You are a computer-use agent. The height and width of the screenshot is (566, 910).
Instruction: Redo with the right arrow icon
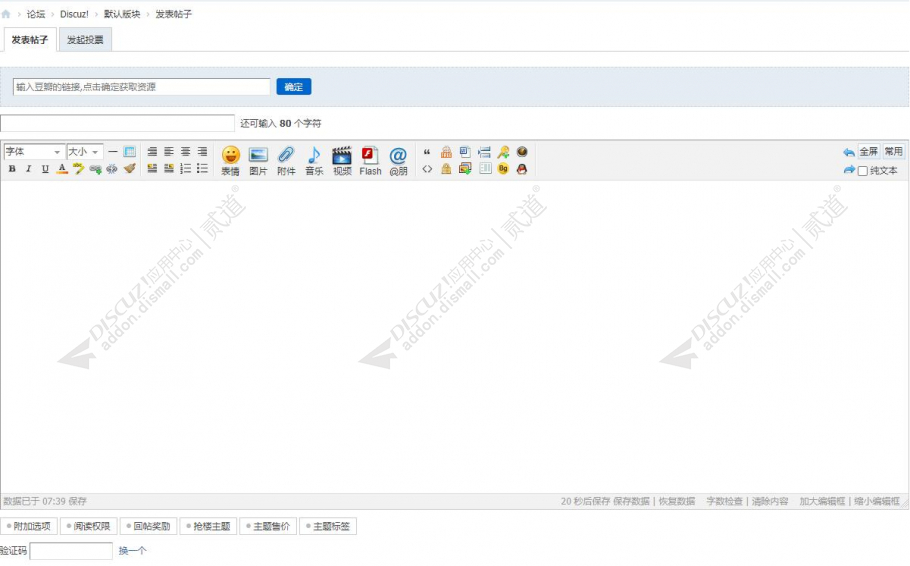(x=849, y=170)
